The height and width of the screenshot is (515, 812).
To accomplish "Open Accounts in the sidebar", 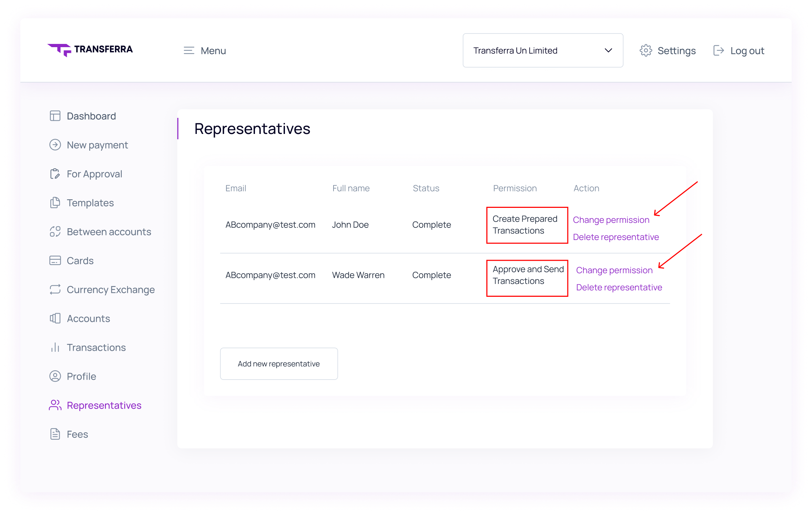I will pyautogui.click(x=88, y=319).
